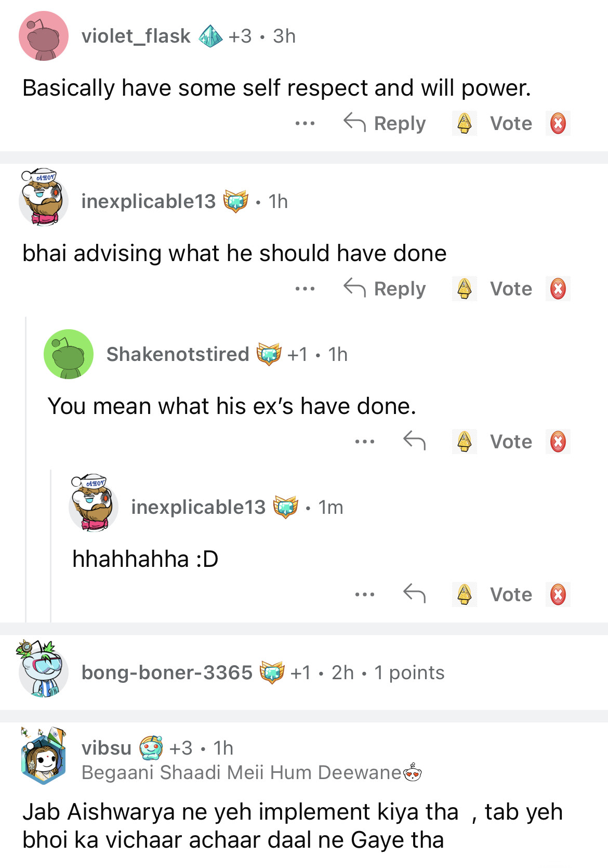Upvote Shakenotstired's comment
This screenshot has width=608, height=868.
click(464, 442)
